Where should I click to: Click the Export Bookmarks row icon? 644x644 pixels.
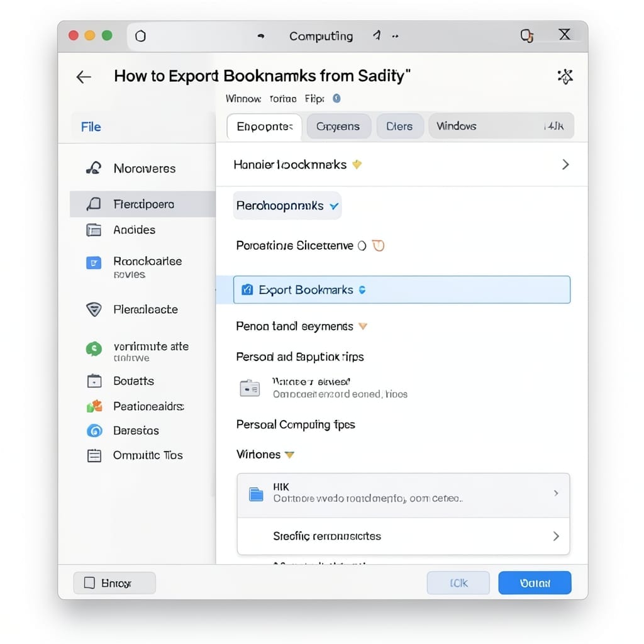tap(247, 290)
